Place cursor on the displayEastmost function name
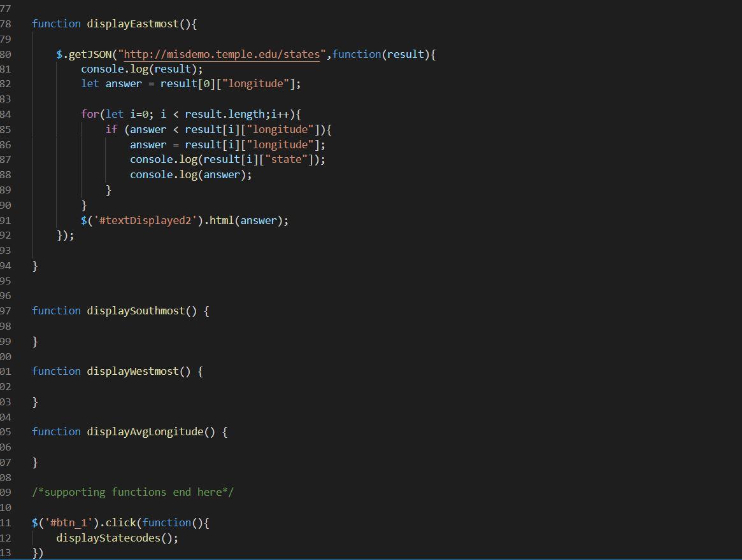The width and height of the screenshot is (742, 560). point(134,24)
